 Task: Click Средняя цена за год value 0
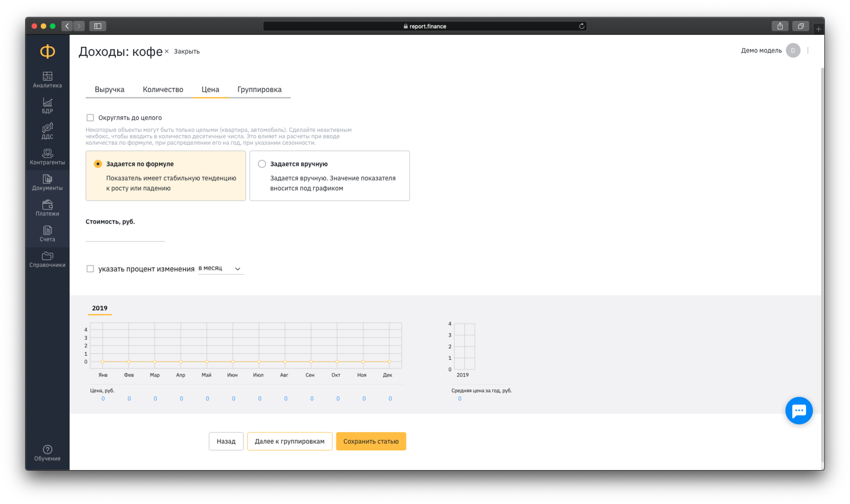(459, 399)
